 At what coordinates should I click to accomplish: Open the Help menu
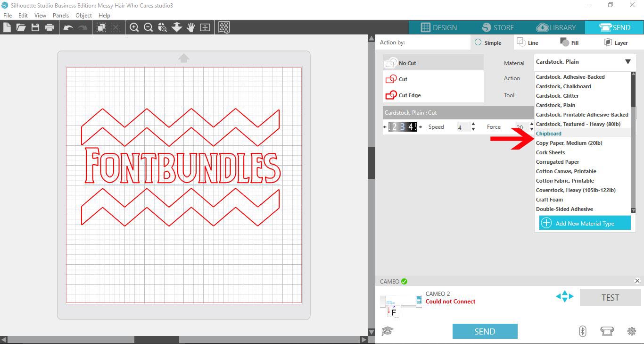(x=104, y=16)
